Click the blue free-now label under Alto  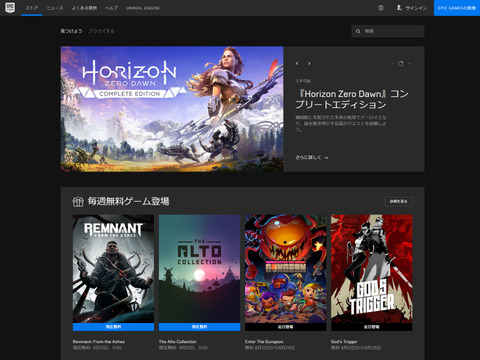point(199,327)
